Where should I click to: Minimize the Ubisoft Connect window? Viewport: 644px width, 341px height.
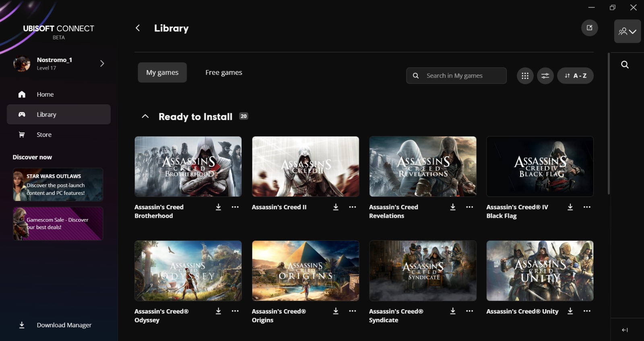pos(591,7)
